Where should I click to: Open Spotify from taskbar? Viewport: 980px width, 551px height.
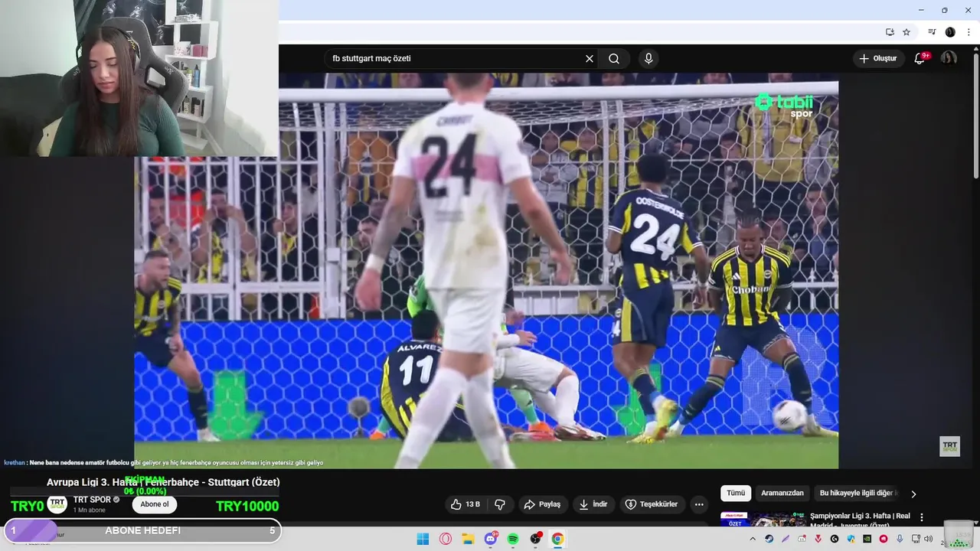point(513,539)
